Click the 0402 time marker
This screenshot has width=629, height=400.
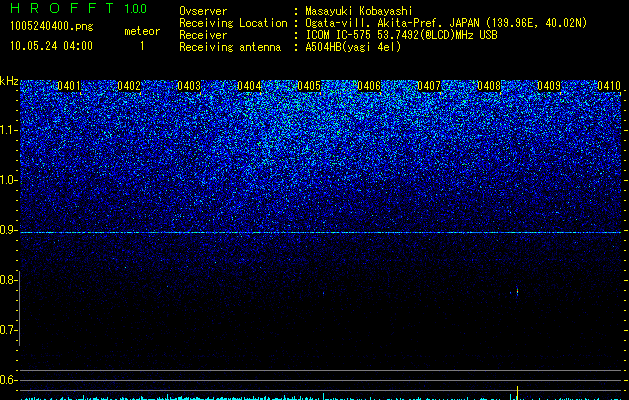(x=129, y=86)
